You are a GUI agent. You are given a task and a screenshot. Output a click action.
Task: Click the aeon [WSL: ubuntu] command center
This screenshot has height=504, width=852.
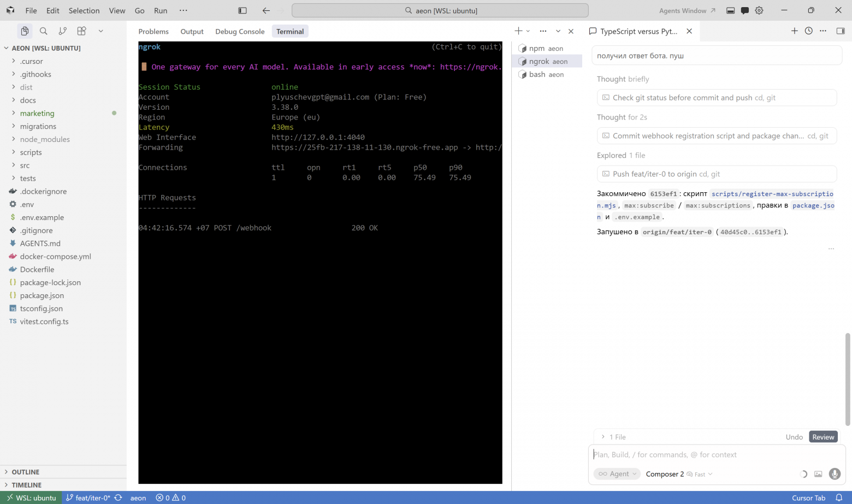440,10
